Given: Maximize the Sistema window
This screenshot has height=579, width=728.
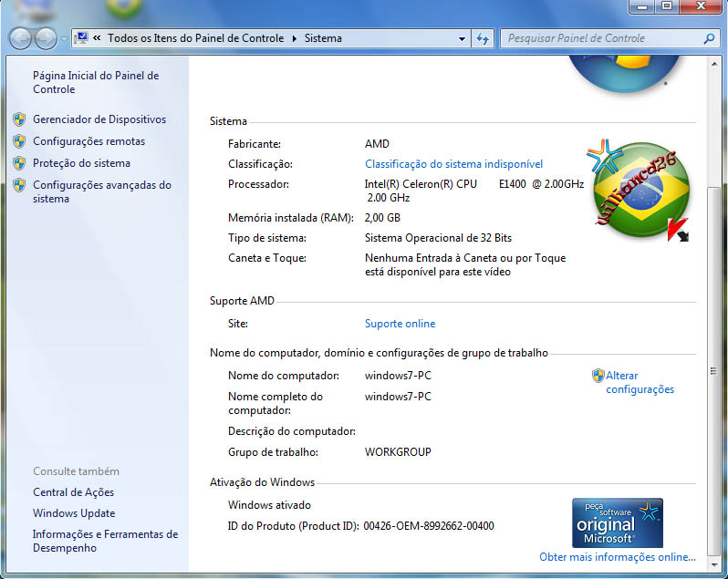Looking at the screenshot, I should point(667,6).
